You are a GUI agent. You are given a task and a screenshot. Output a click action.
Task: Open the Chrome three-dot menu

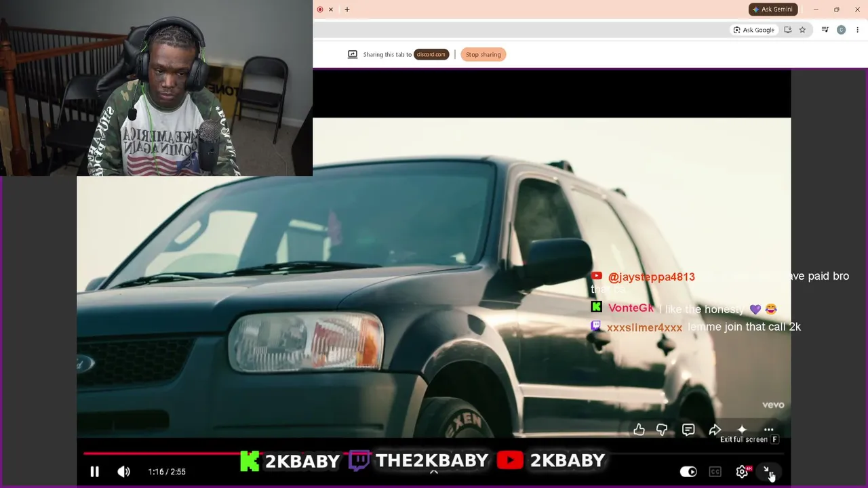tap(858, 30)
